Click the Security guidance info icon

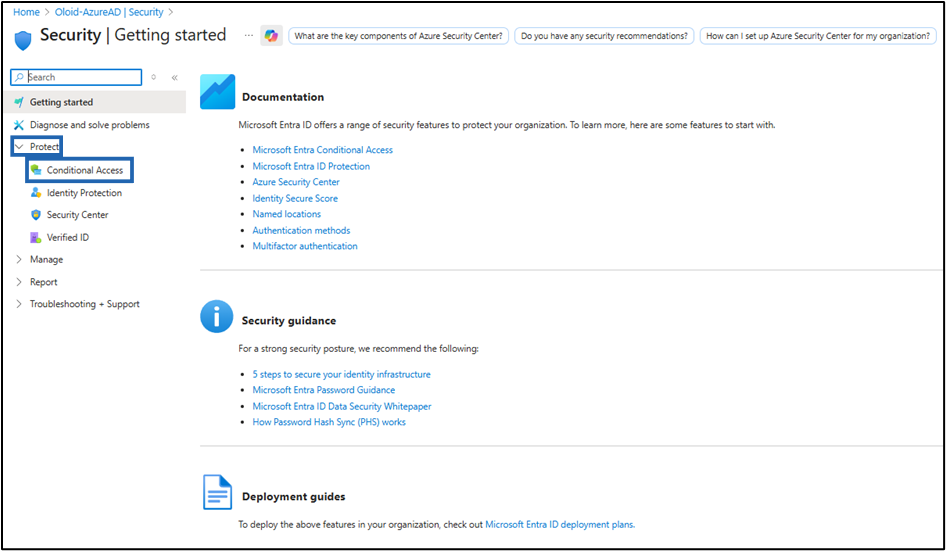point(217,316)
